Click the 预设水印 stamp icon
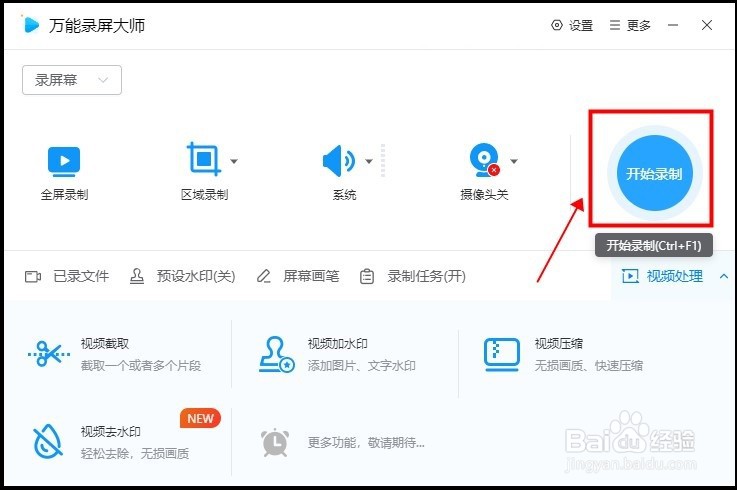The height and width of the screenshot is (490, 737). tap(137, 276)
